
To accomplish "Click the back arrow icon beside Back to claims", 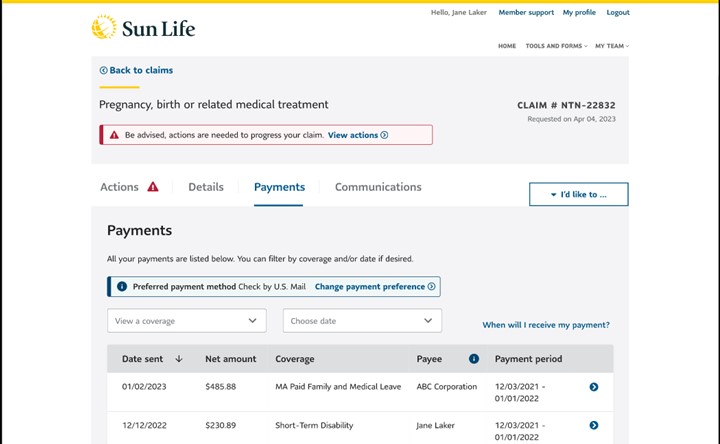I will [x=104, y=71].
